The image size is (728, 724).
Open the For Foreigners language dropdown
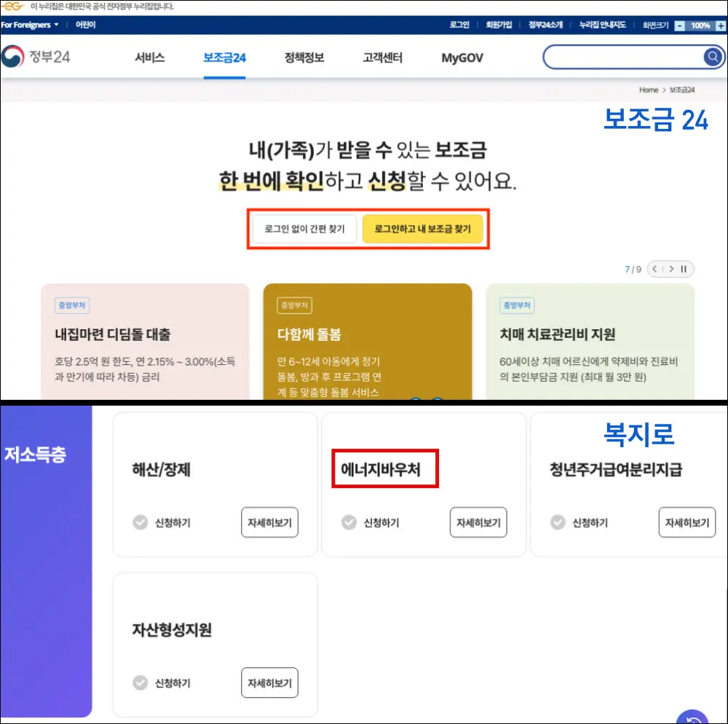[x=29, y=25]
